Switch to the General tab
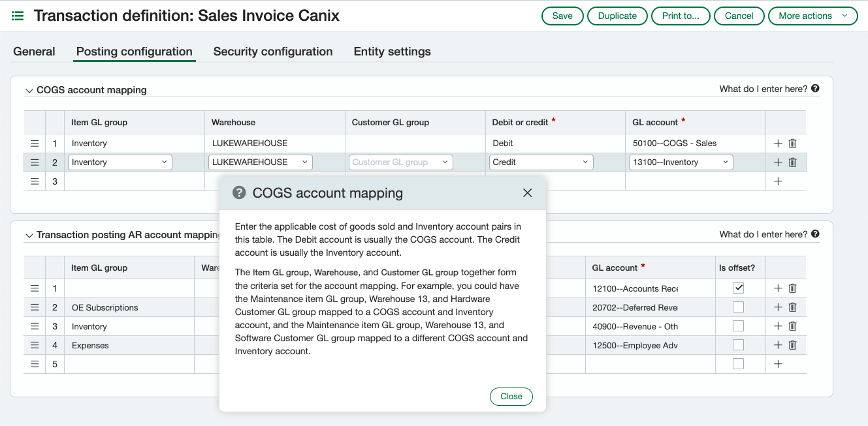The image size is (868, 426). pos(34,52)
